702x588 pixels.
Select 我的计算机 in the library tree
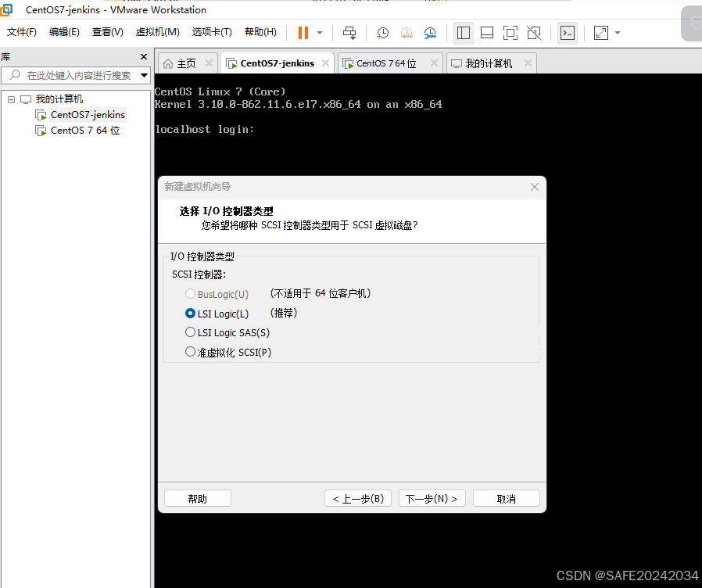tap(59, 99)
